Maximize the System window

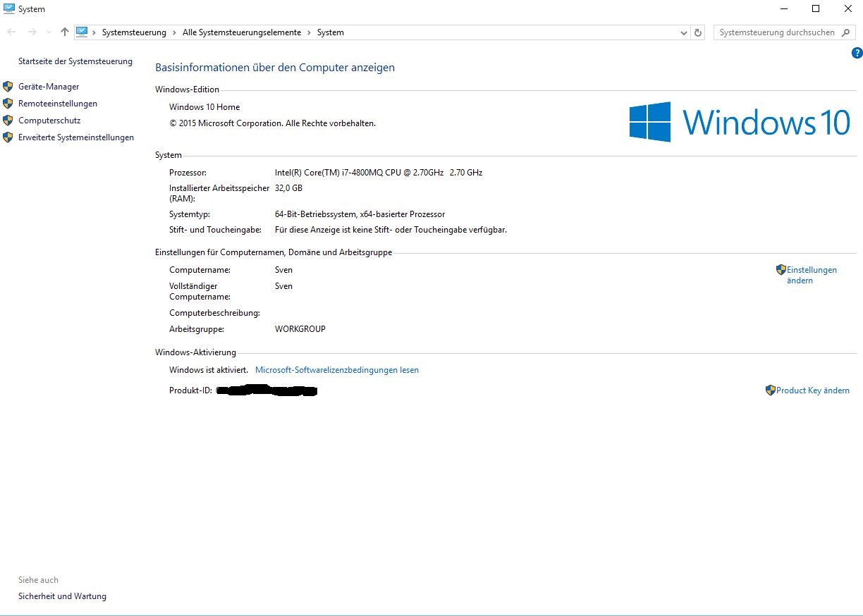816,8
